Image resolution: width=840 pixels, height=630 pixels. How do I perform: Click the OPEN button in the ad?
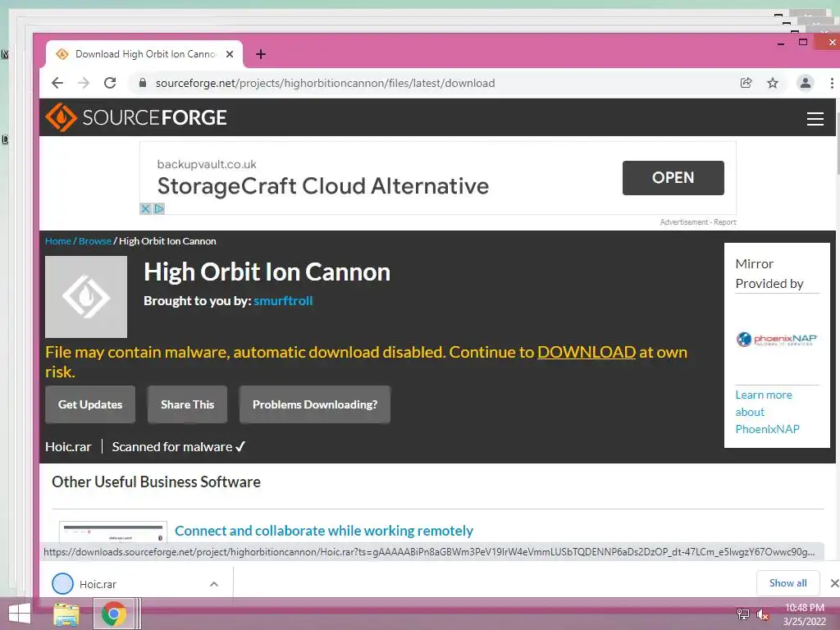[673, 178]
